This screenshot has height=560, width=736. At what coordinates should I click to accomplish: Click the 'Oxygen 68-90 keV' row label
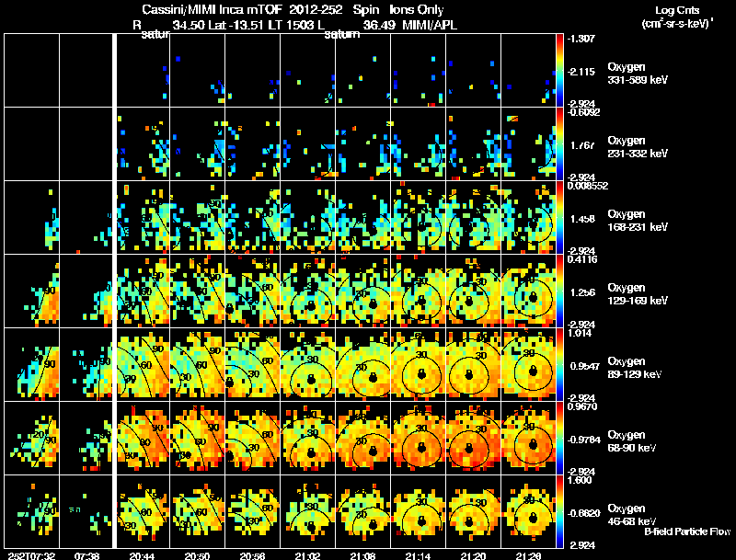[x=632, y=441]
